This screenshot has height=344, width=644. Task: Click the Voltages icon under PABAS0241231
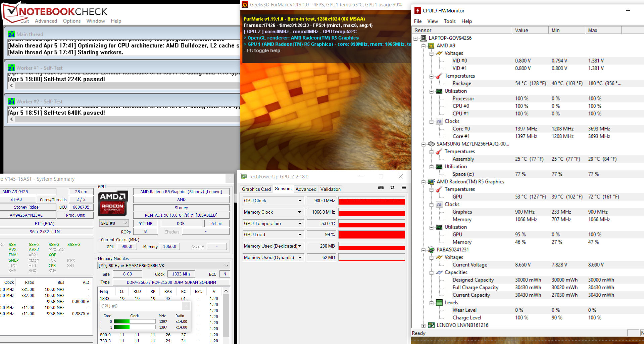pos(439,257)
